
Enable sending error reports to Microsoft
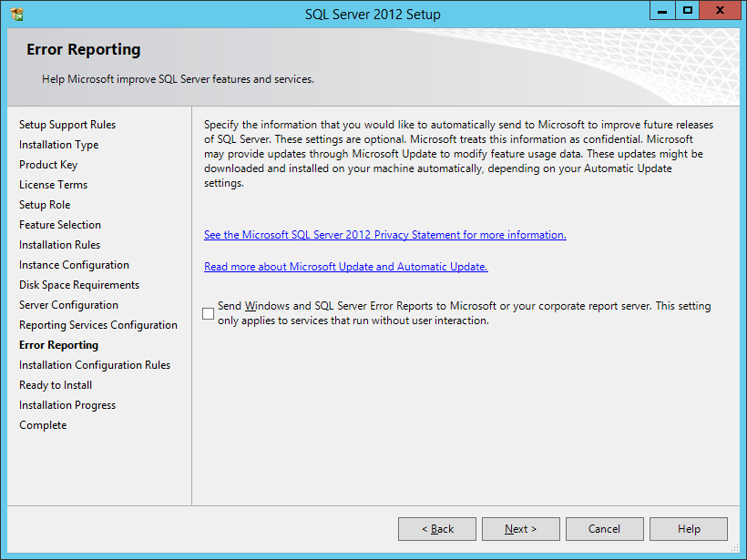tap(208, 312)
